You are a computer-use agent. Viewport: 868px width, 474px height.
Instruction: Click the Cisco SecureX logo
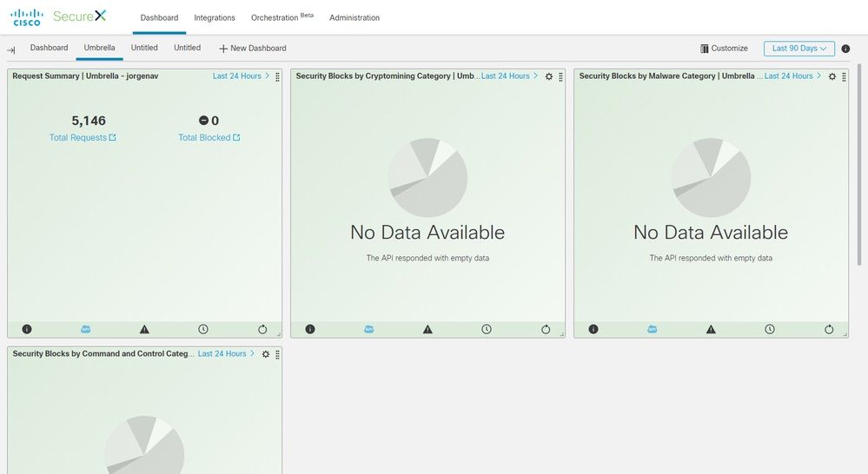pos(58,17)
